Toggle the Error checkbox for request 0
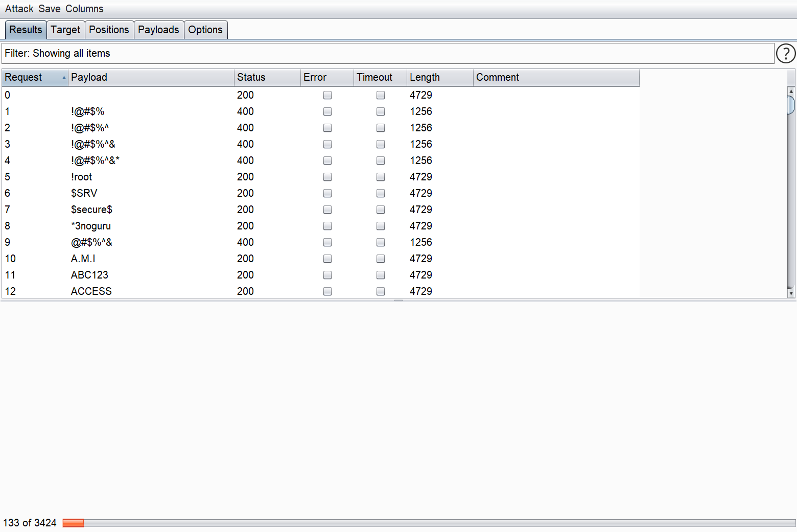797x532 pixels. (x=327, y=95)
